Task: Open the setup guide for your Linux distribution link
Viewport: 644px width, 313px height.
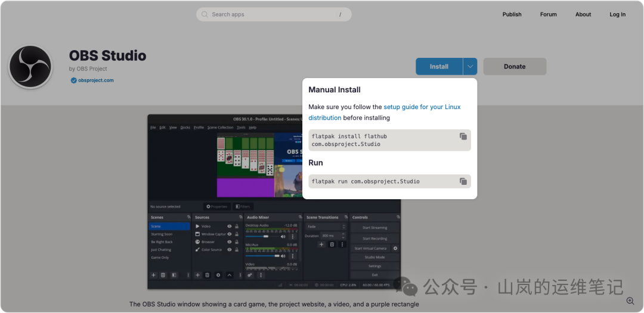Action: point(385,112)
